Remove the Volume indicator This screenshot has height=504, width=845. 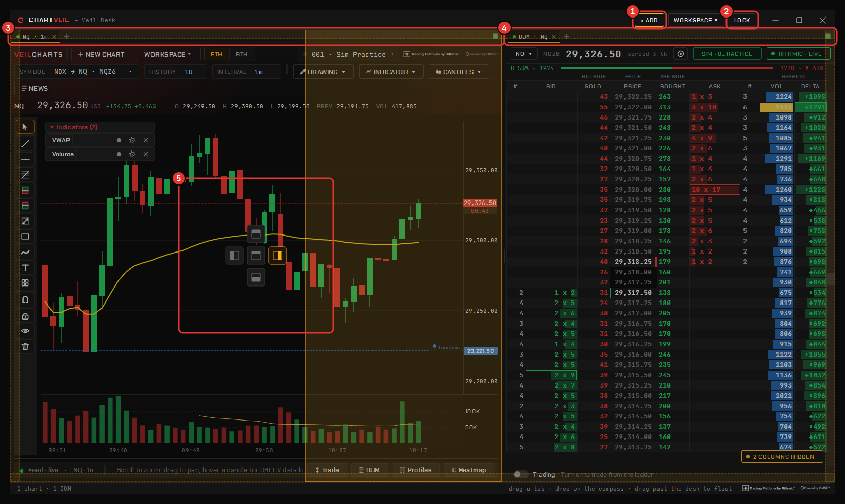(146, 154)
